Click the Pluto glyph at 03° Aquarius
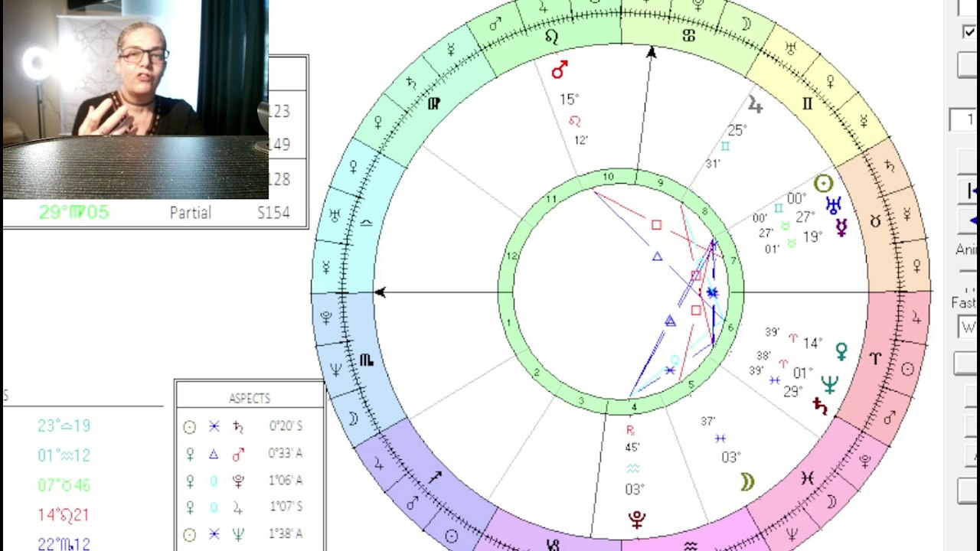The height and width of the screenshot is (551, 980). [636, 520]
